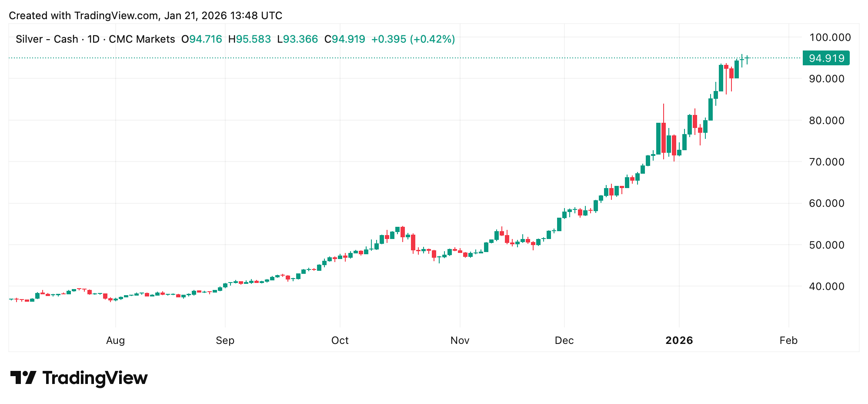The image size is (868, 404).
Task: Select the open price value 94.716
Action: pos(202,39)
